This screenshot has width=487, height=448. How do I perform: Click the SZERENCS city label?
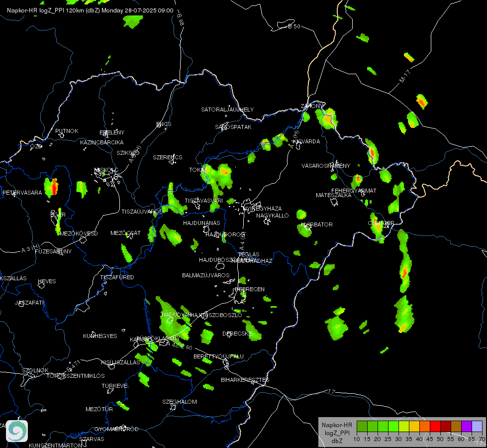pyautogui.click(x=168, y=157)
